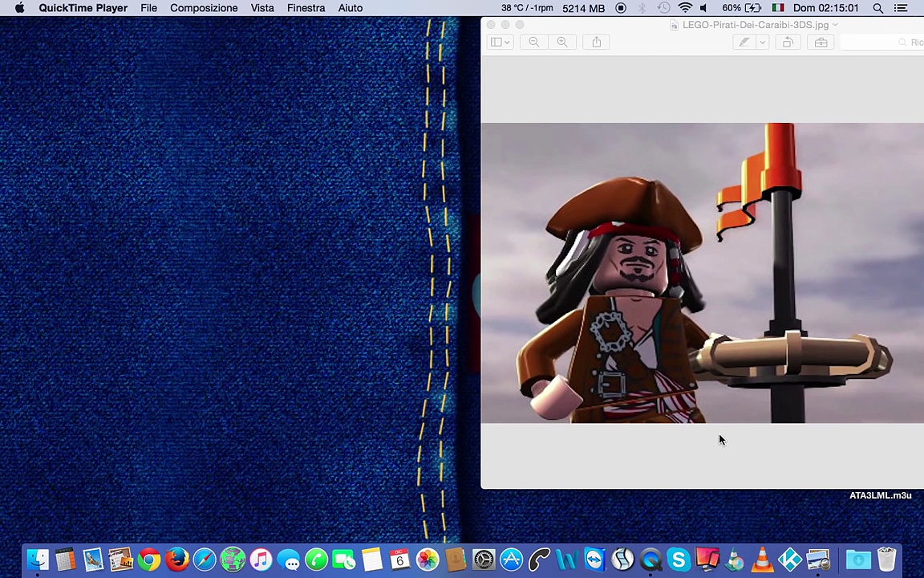Open Skype from the dock
The height and width of the screenshot is (578, 924).
point(679,559)
